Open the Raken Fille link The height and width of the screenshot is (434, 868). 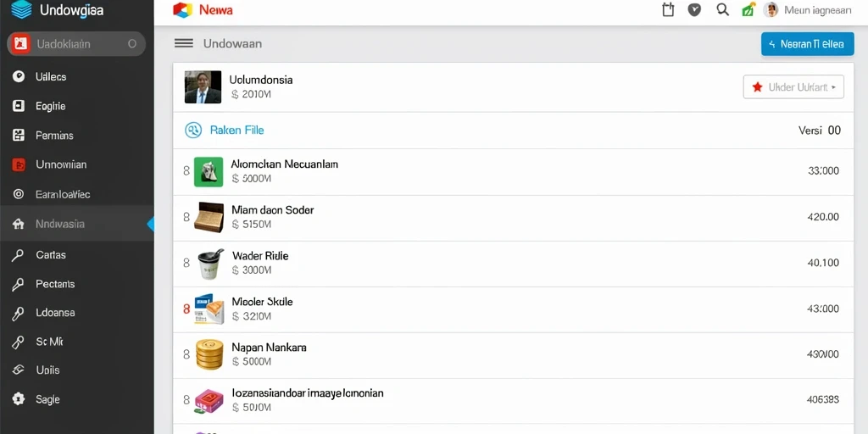[x=237, y=130]
